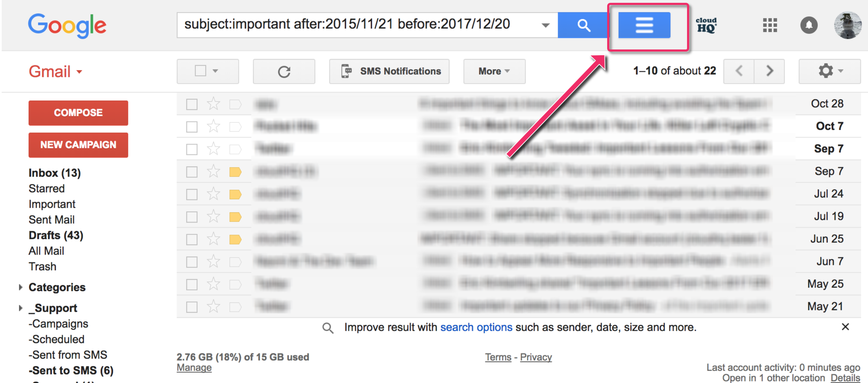Open Google notifications bell
Screen dimensions: 868x383
click(x=809, y=25)
